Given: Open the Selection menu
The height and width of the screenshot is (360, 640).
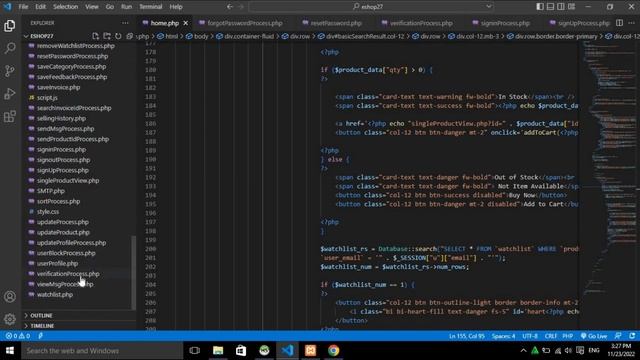Looking at the screenshot, I should tap(65, 7).
